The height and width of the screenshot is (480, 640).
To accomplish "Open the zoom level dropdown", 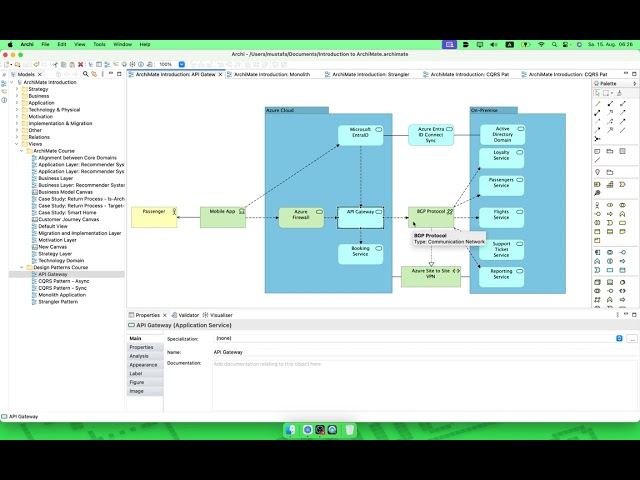I will pos(182,64).
